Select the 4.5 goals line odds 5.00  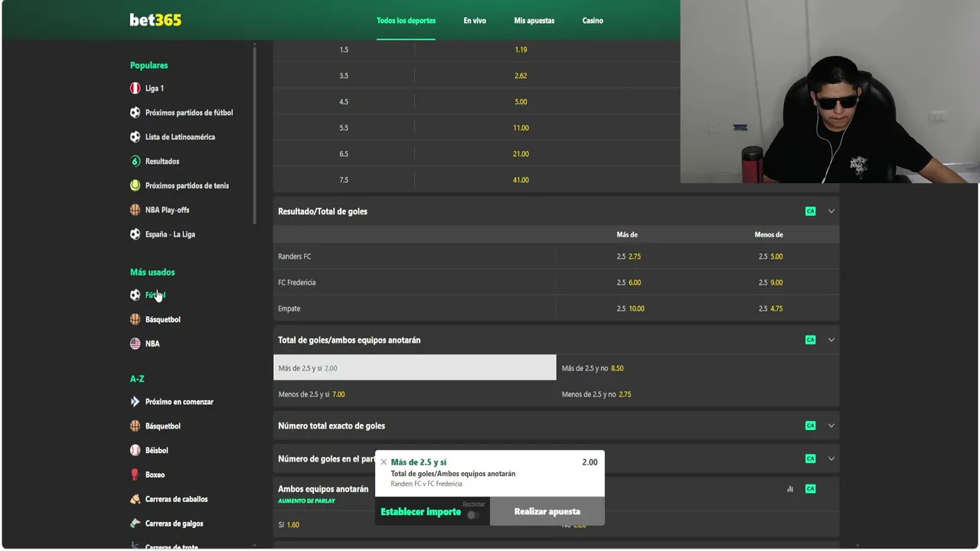tap(521, 102)
